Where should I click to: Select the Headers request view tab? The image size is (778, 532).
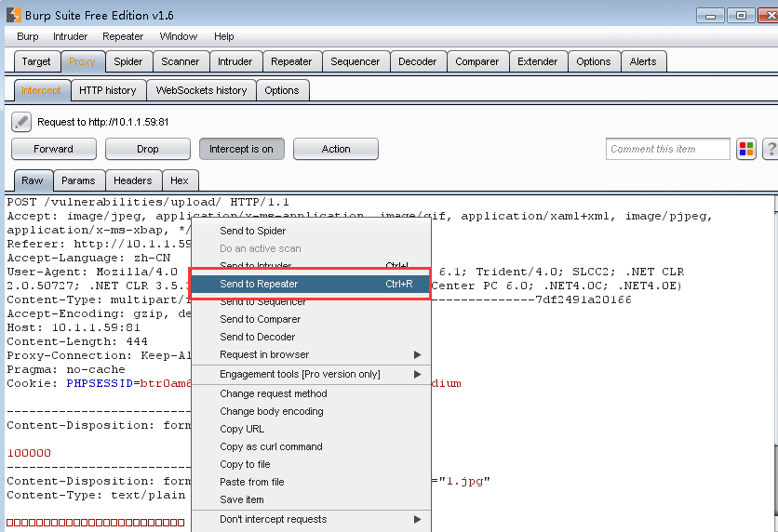point(133,180)
